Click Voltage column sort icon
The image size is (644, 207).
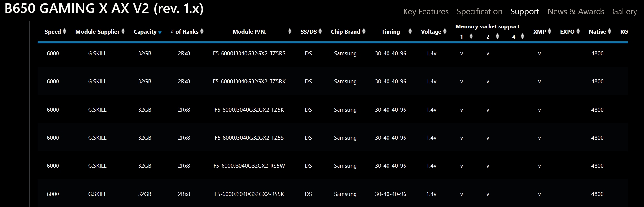click(x=445, y=31)
